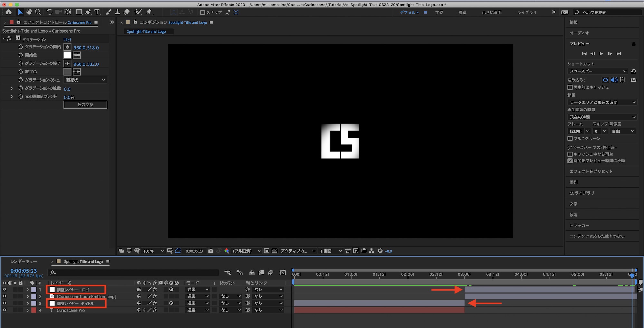Click the white 開始色 color swatch
The height and width of the screenshot is (328, 644).
tap(67, 55)
